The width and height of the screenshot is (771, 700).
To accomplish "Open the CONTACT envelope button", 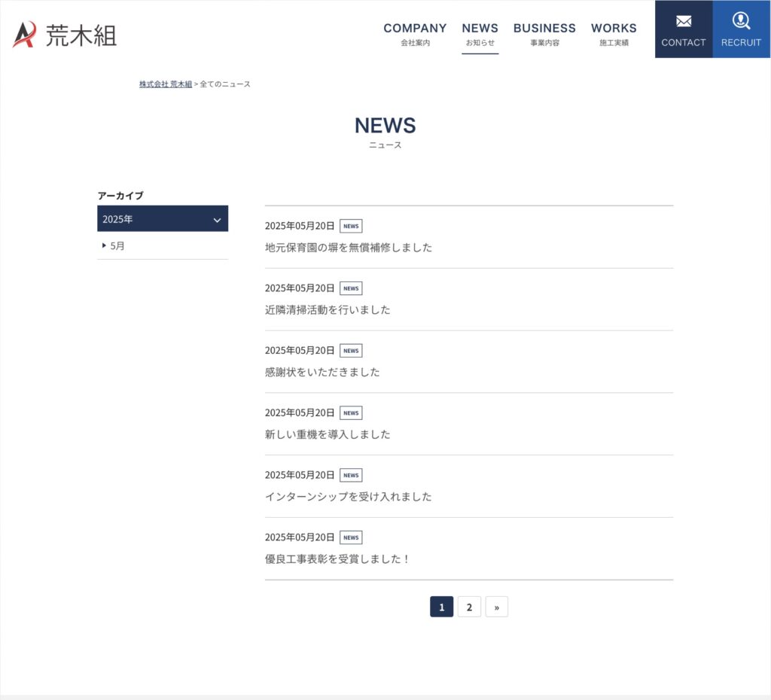I will point(684,29).
